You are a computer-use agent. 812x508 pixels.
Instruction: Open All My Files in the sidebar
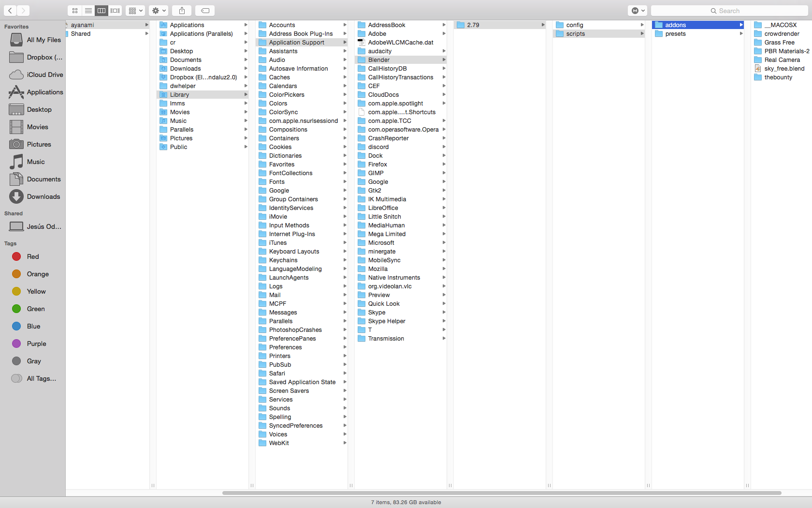33,40
